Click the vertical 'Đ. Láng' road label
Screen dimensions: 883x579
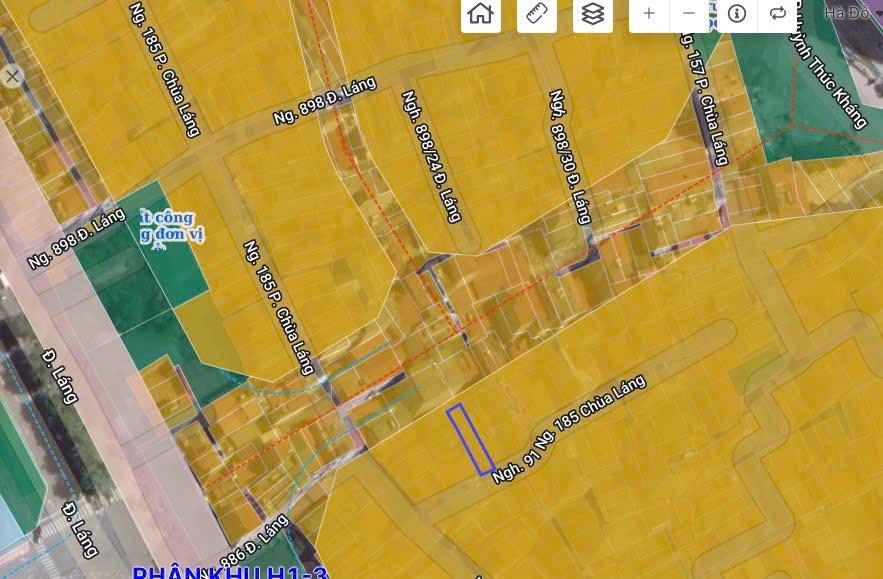60,376
